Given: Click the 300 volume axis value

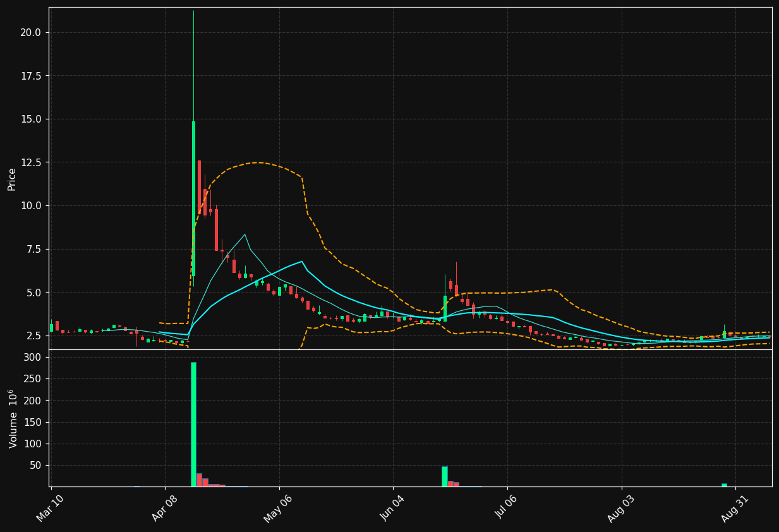Looking at the screenshot, I should (33, 358).
